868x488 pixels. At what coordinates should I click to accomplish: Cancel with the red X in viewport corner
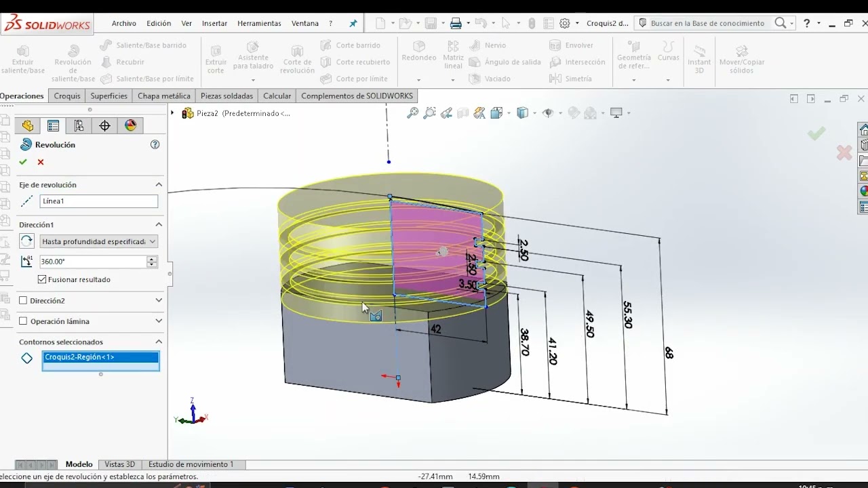(844, 152)
